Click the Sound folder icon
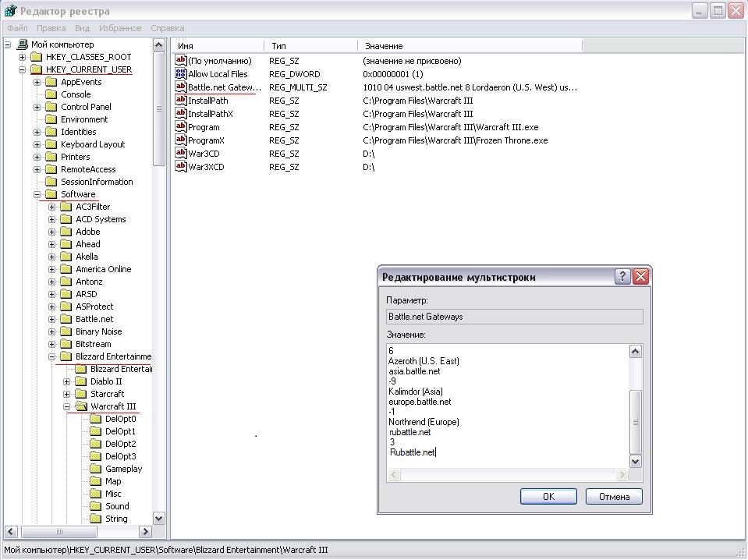Image resolution: width=748 pixels, height=560 pixels. pos(96,506)
